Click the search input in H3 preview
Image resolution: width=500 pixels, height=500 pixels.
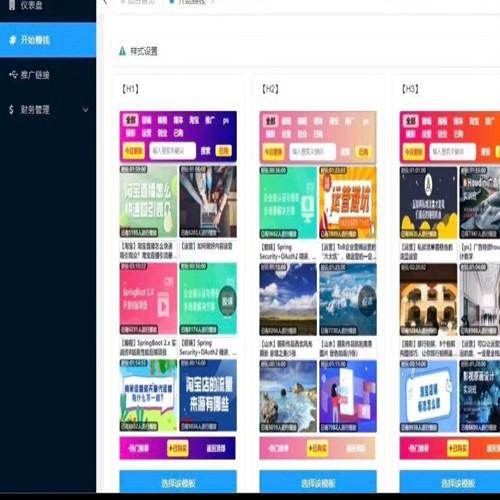tap(452, 152)
